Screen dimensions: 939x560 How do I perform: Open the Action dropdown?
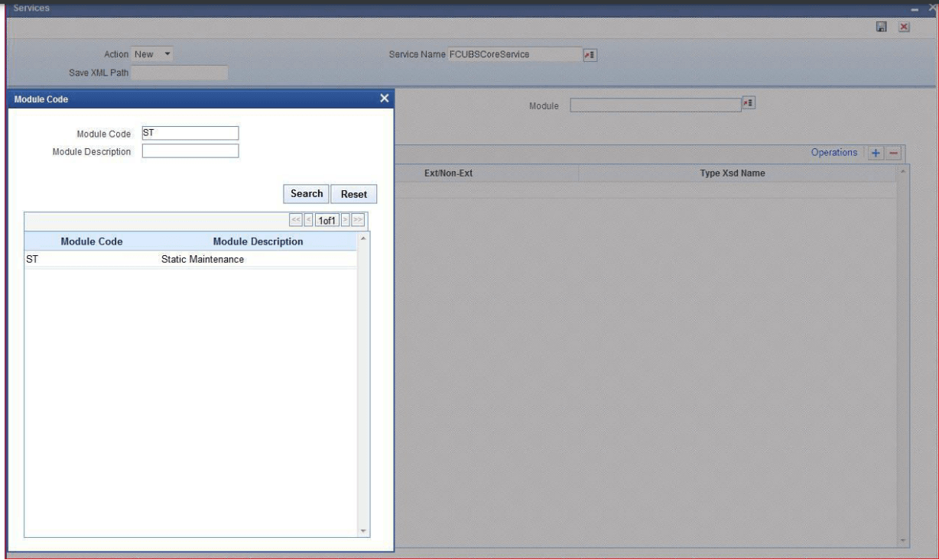153,54
